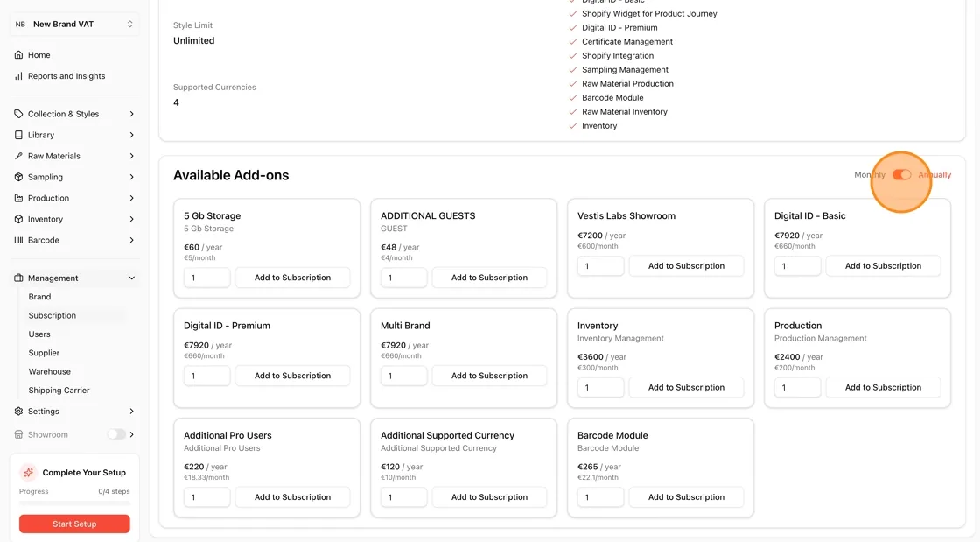Expand the Production menu chevron
The width and height of the screenshot is (980, 542).
tap(131, 198)
